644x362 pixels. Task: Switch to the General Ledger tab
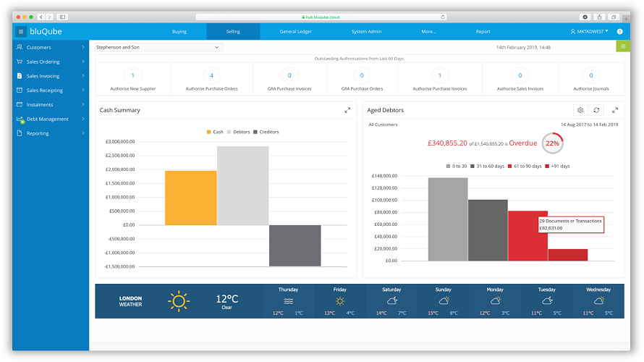(296, 32)
